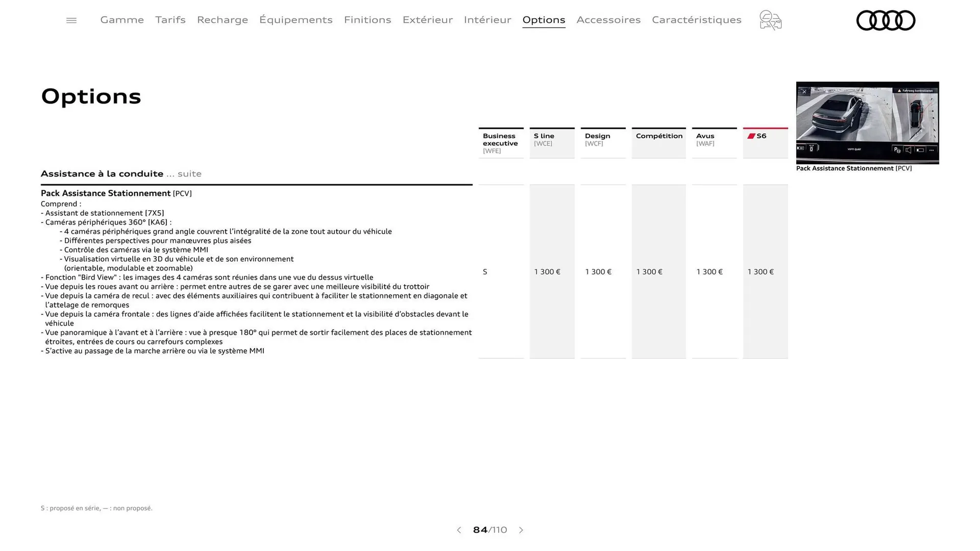The image size is (980, 551).
Task: Go to previous page using the left chevron arrow
Action: click(x=458, y=530)
